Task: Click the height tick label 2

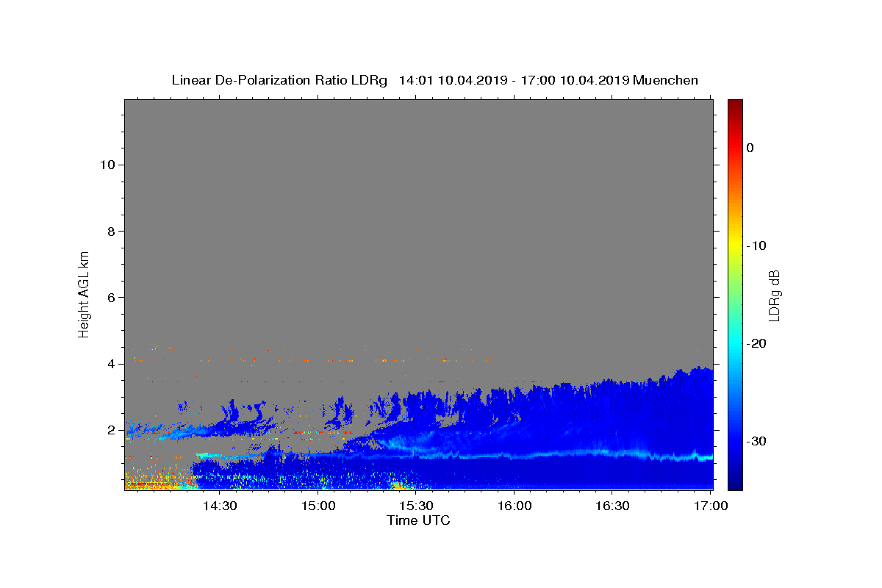Action: [112, 429]
